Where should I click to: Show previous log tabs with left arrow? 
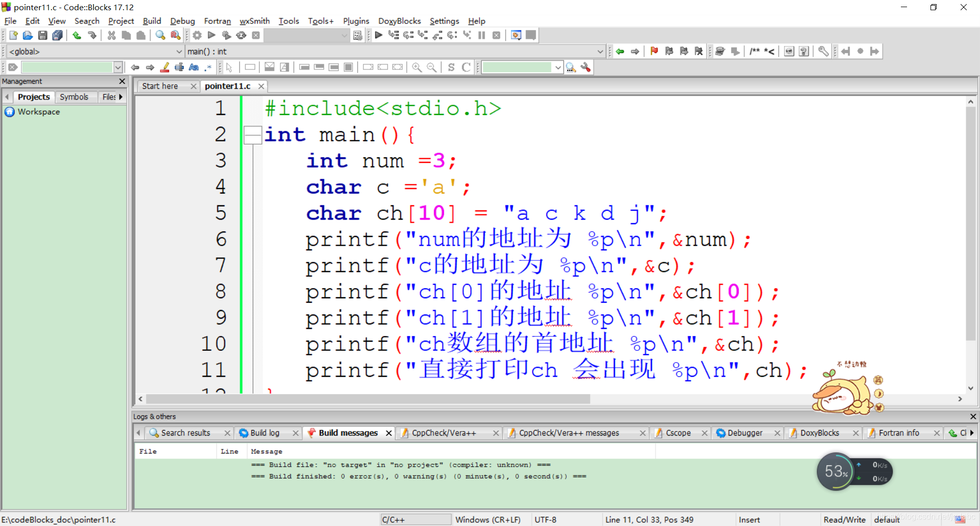point(138,433)
